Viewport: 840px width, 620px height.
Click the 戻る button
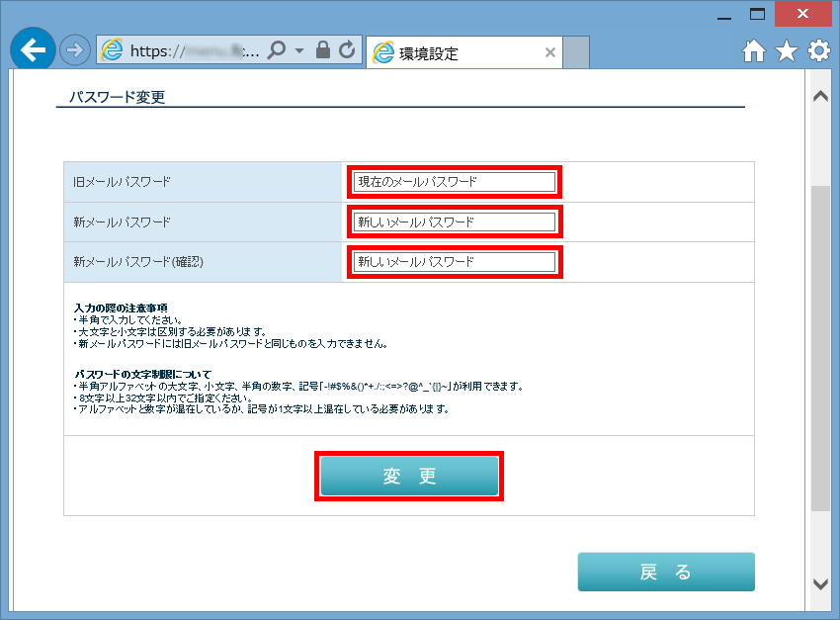pyautogui.click(x=665, y=572)
